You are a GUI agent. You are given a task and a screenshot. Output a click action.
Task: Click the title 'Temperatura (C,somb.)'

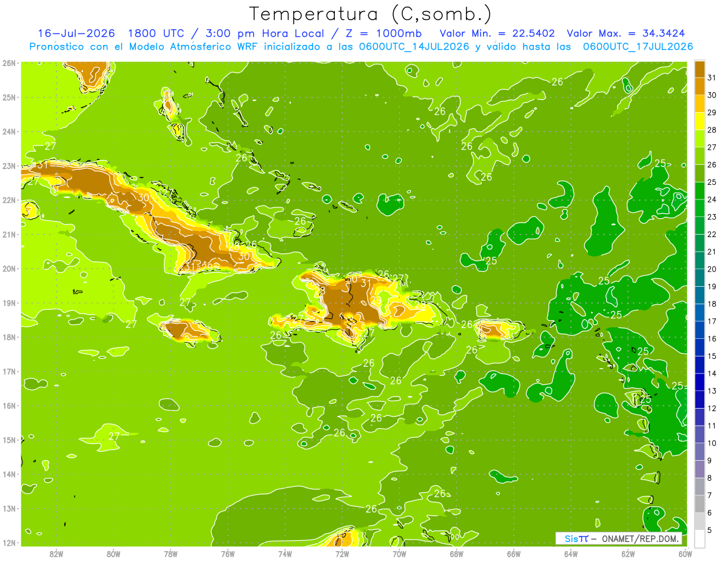pyautogui.click(x=371, y=15)
